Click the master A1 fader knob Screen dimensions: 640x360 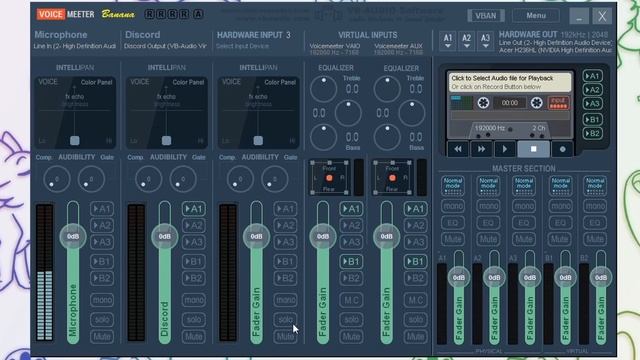pos(459,278)
